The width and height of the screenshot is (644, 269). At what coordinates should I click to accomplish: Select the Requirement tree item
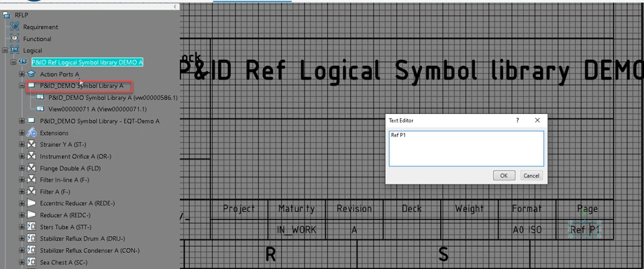41,27
